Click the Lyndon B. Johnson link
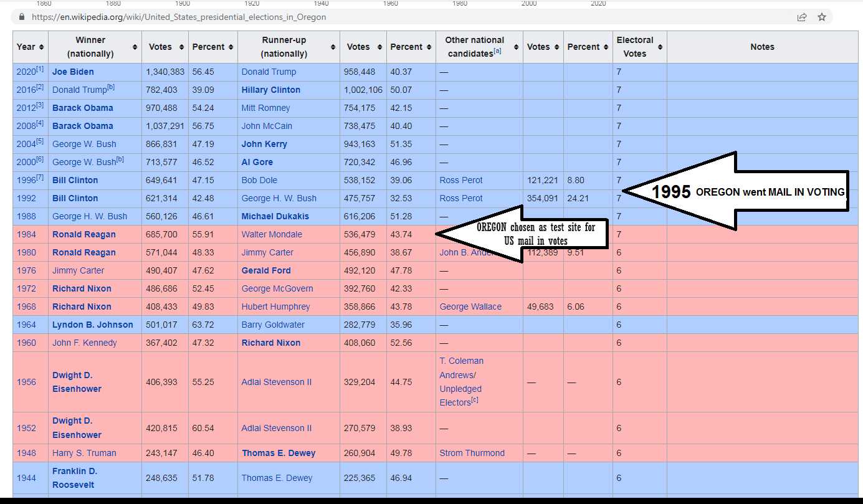This screenshot has width=863, height=504. point(92,325)
